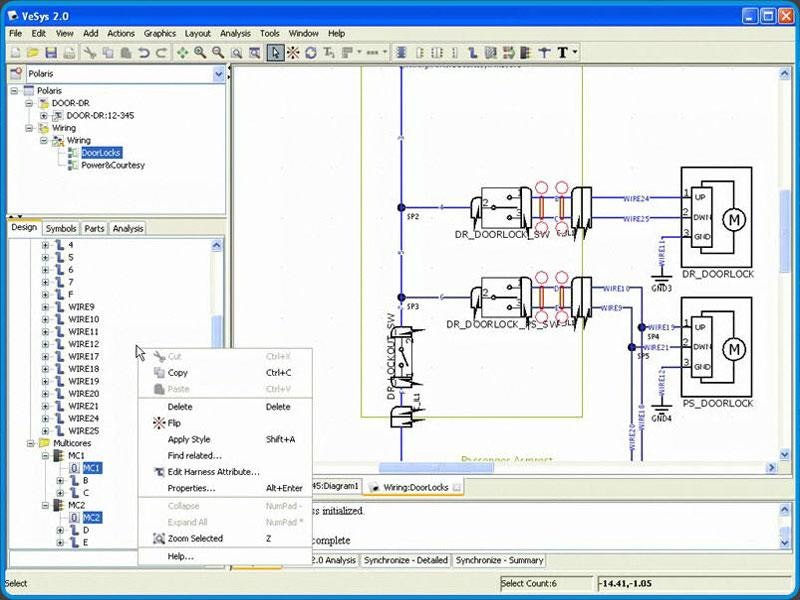
Task: Open the Polaris project dropdown
Action: tap(218, 75)
